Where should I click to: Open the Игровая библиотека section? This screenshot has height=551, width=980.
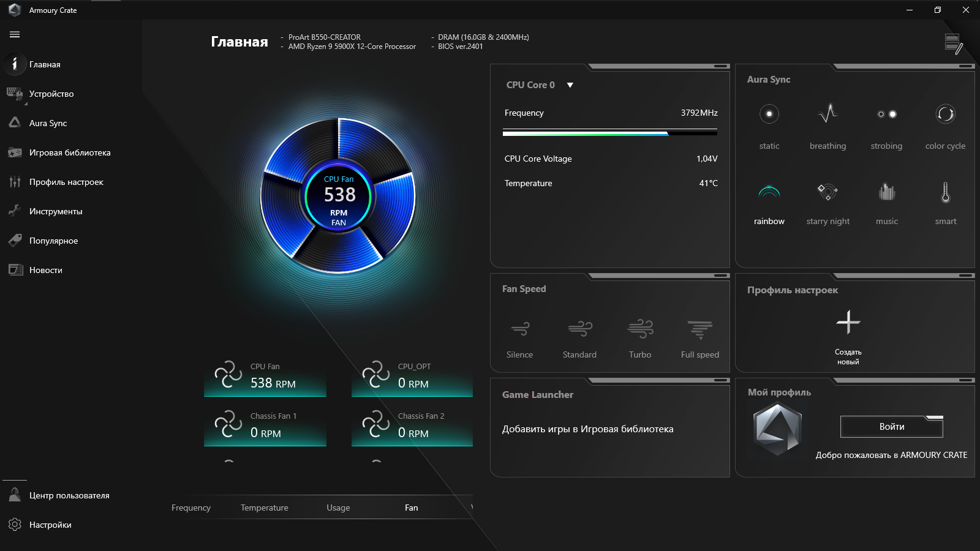tap(70, 152)
